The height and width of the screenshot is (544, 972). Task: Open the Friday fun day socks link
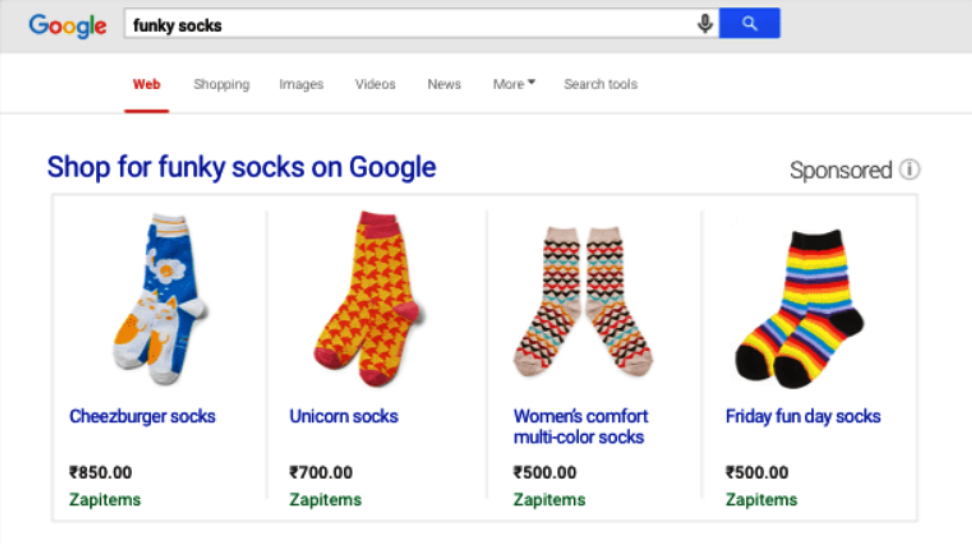(x=803, y=416)
